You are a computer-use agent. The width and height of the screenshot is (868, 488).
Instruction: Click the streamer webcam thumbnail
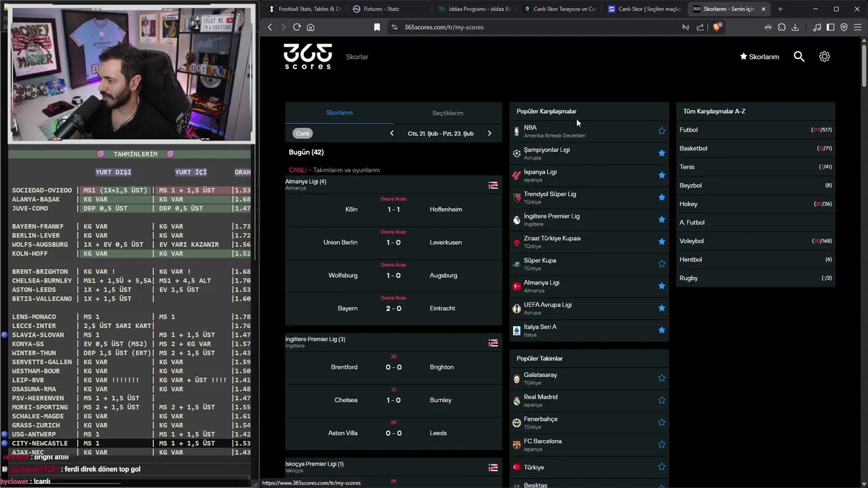[132, 73]
